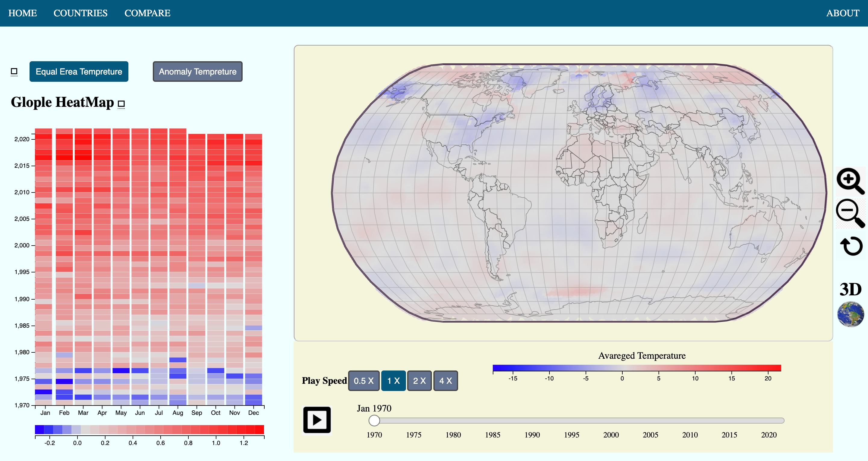868x461 pixels.
Task: Click the Glople HeatMap heading
Action: pos(62,102)
